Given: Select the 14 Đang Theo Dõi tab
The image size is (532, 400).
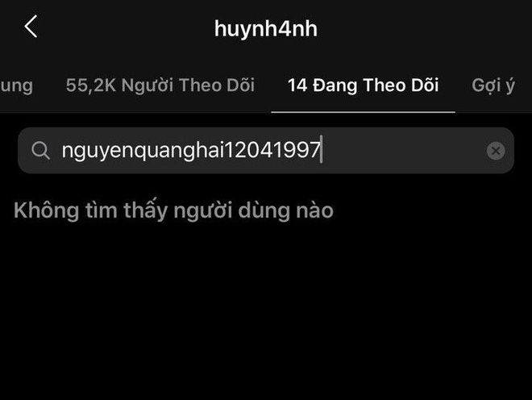Looking at the screenshot, I should (363, 85).
